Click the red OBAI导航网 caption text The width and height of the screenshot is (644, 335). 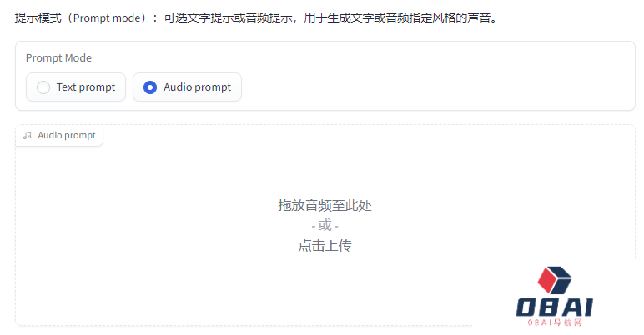pyautogui.click(x=555, y=322)
